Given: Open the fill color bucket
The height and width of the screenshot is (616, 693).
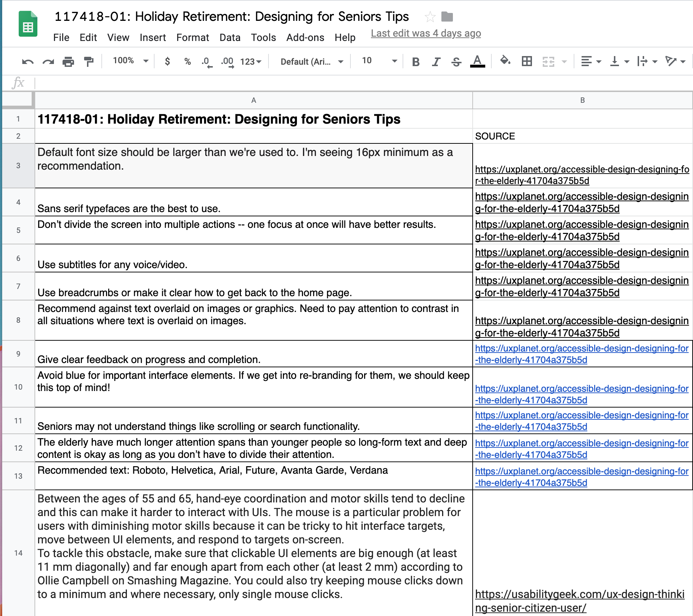Looking at the screenshot, I should 506,61.
